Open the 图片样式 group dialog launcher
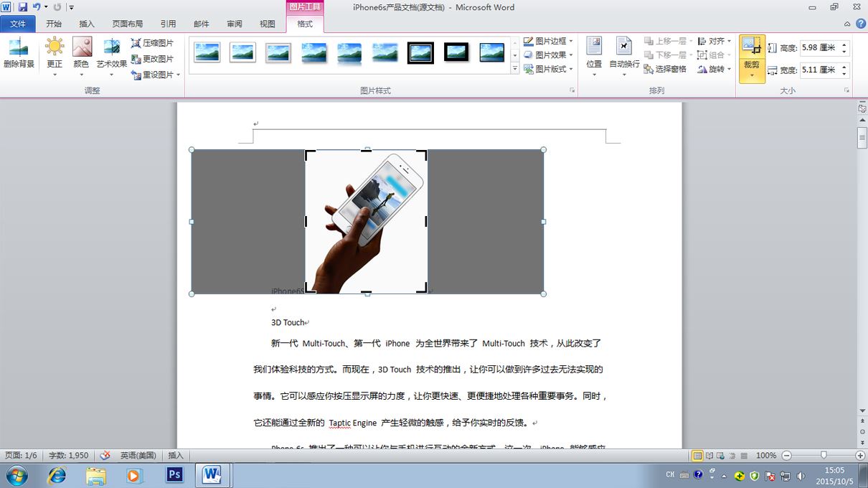Image resolution: width=868 pixels, height=488 pixels. 572,90
